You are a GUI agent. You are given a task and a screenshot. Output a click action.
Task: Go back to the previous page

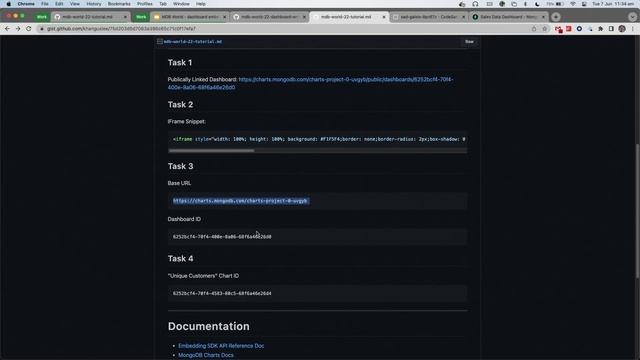click(7, 29)
